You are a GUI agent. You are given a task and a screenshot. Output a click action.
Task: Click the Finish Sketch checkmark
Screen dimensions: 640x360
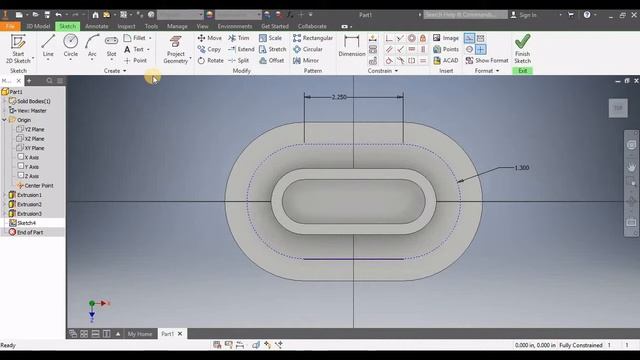pos(522,42)
